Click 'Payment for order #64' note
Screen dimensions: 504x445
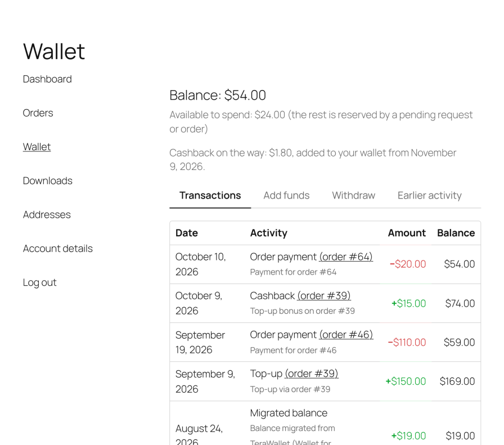click(293, 272)
